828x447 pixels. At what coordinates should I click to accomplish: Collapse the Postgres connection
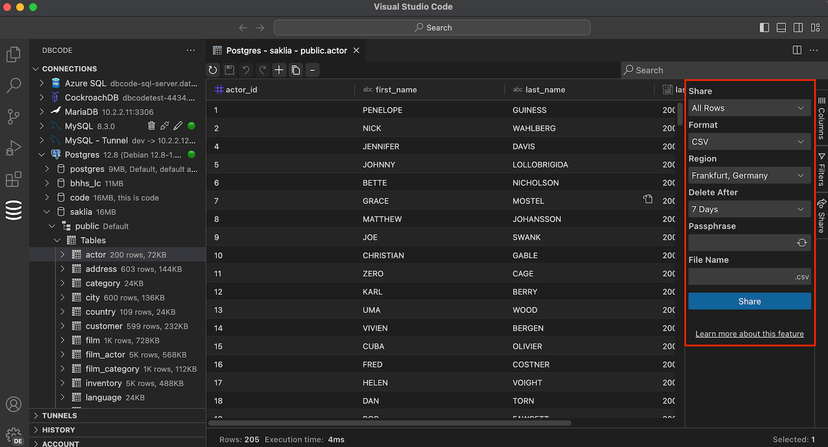click(42, 154)
